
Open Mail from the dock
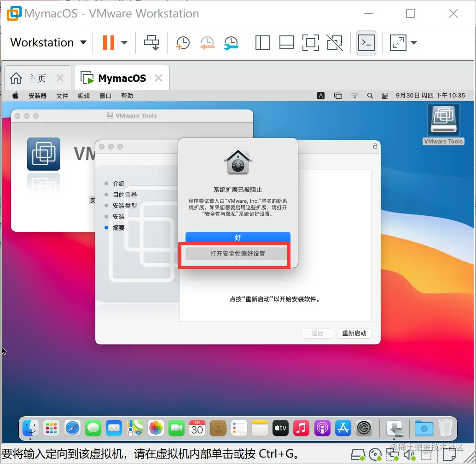114,428
